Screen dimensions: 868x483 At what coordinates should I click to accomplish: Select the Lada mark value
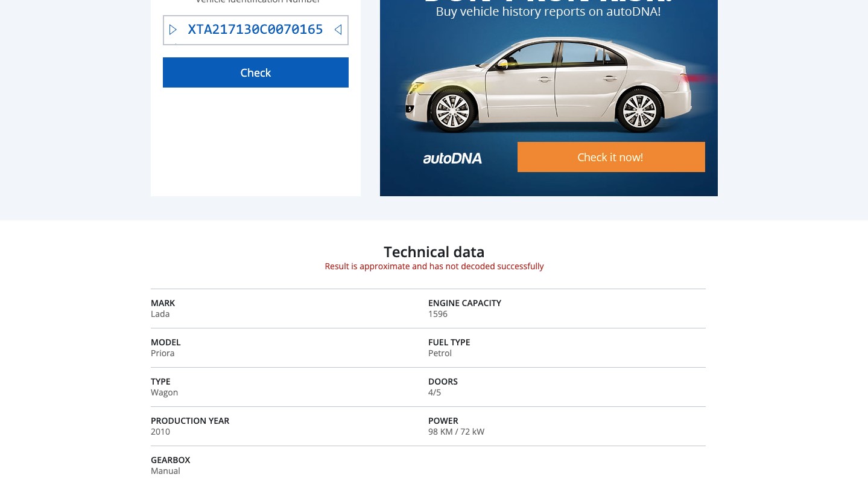[160, 314]
